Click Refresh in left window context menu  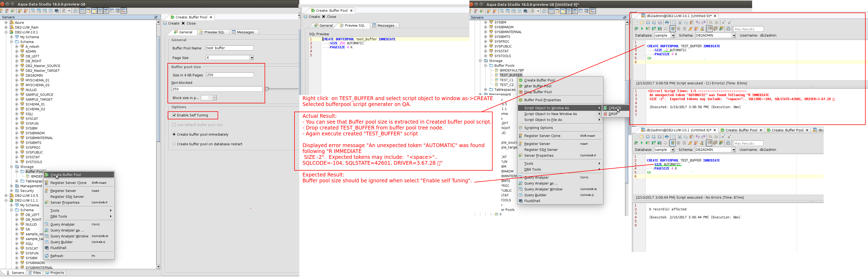[57, 256]
